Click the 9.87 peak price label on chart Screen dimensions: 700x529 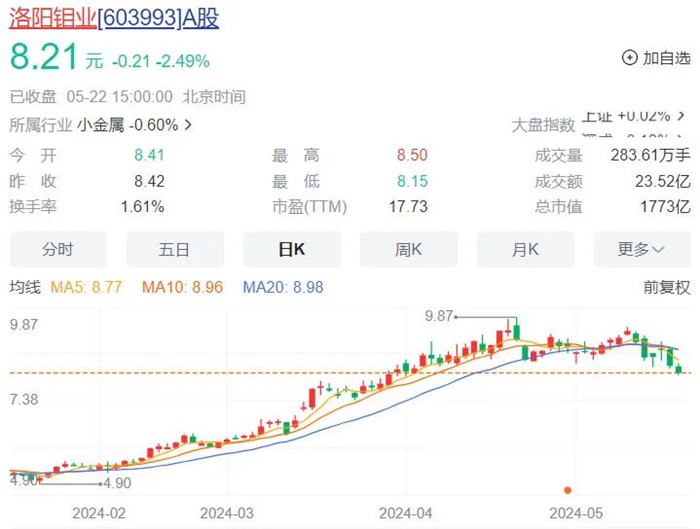coord(439,316)
